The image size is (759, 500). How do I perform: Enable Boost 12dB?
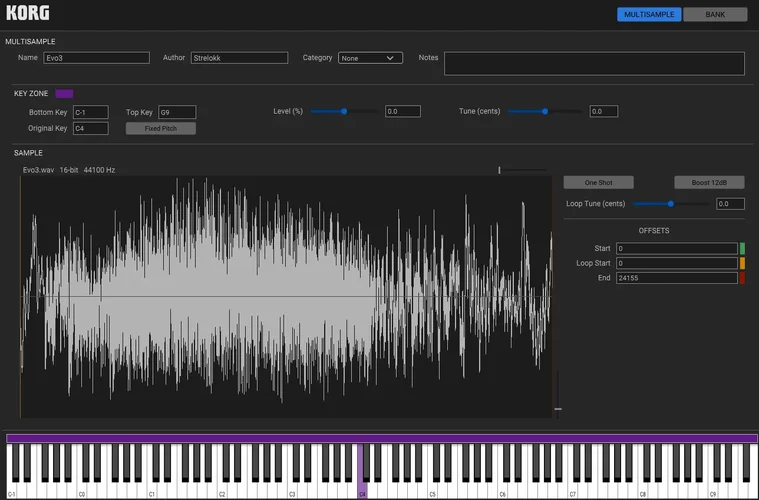[x=710, y=182]
